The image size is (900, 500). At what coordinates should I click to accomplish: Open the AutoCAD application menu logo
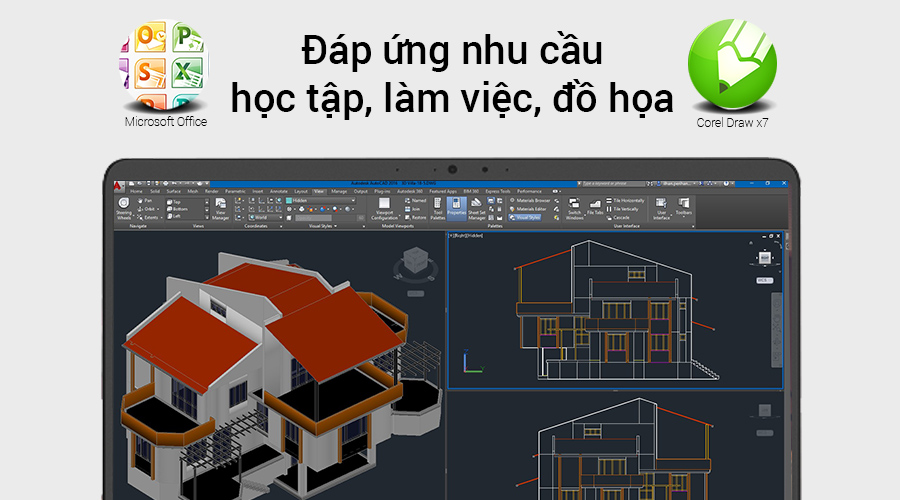pos(119,186)
